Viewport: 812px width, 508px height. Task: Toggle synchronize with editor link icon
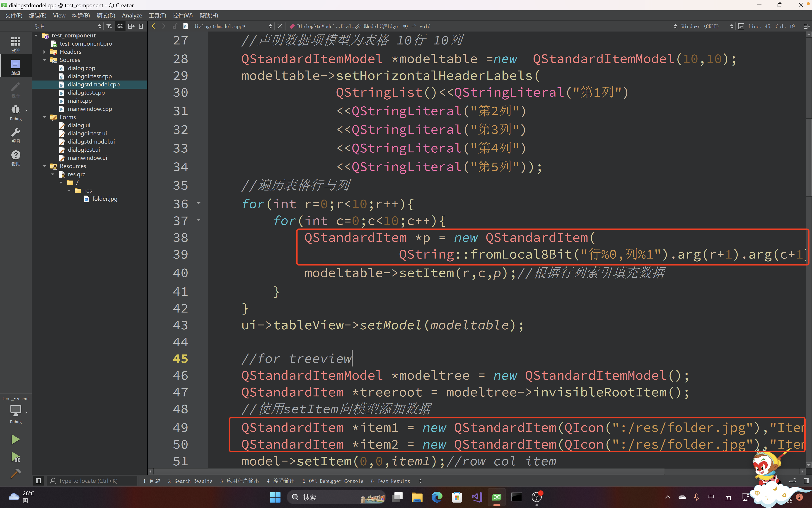tap(120, 26)
